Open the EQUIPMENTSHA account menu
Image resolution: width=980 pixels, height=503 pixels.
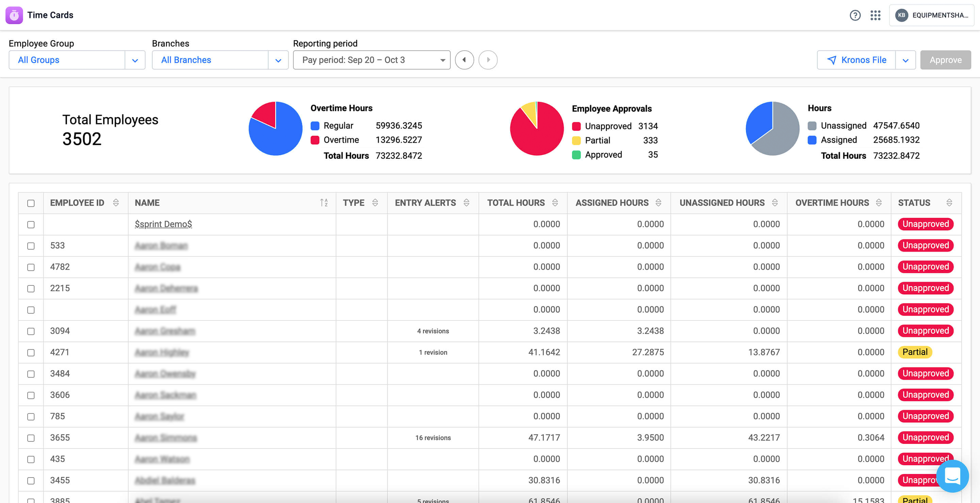pos(932,15)
